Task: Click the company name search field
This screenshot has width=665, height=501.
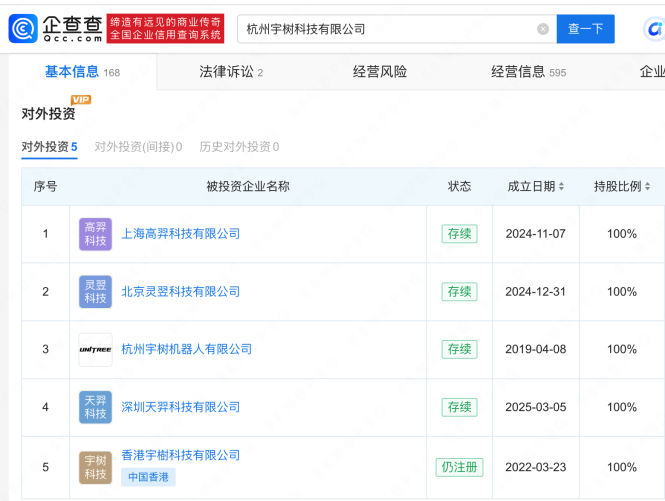Action: coord(385,29)
